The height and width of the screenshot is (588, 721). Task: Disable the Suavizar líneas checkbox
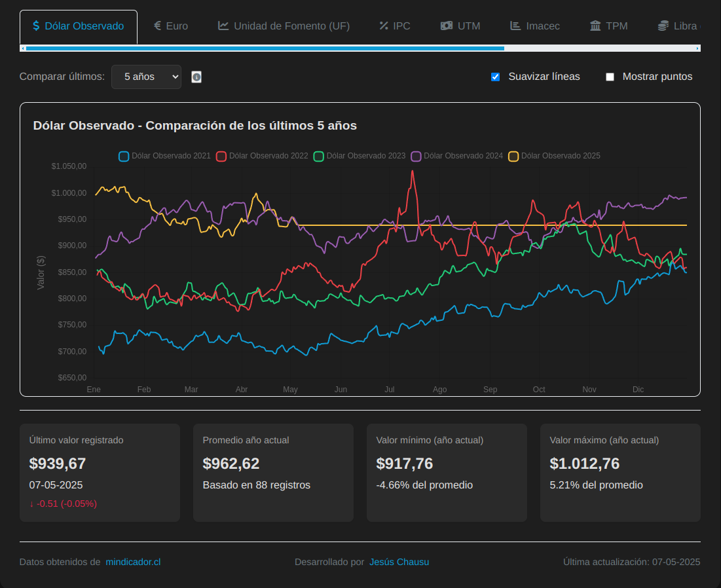coord(495,77)
